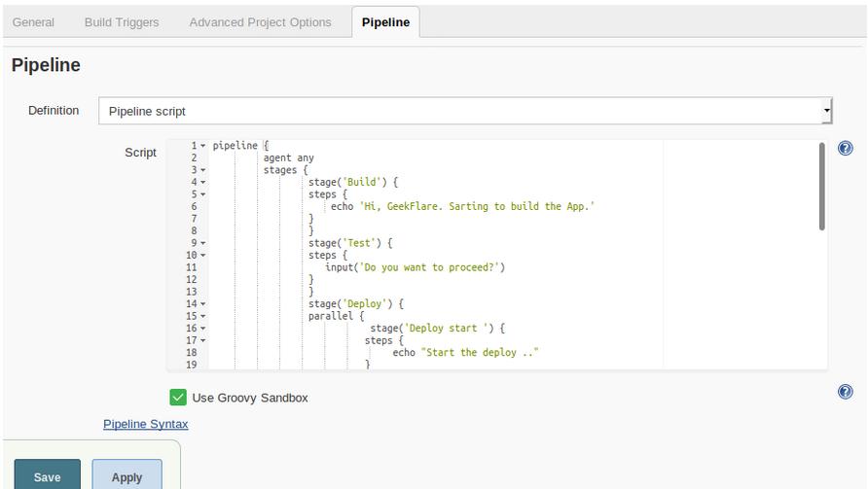868x489 pixels.
Task: Click the help icon beside Groovy Sandbox
Action: click(x=845, y=392)
